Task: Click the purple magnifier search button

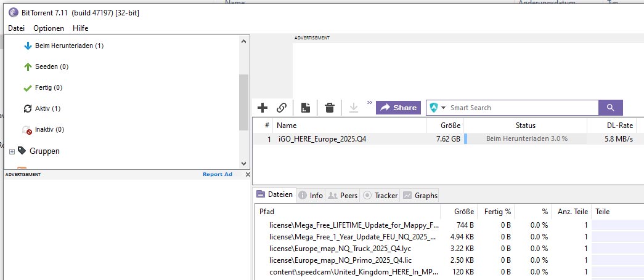Action: pos(611,108)
